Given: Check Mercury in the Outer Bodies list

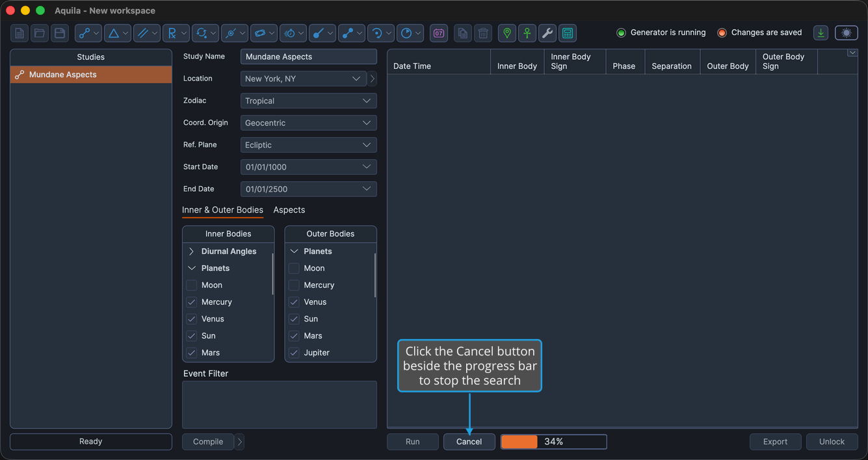Looking at the screenshot, I should pos(294,285).
